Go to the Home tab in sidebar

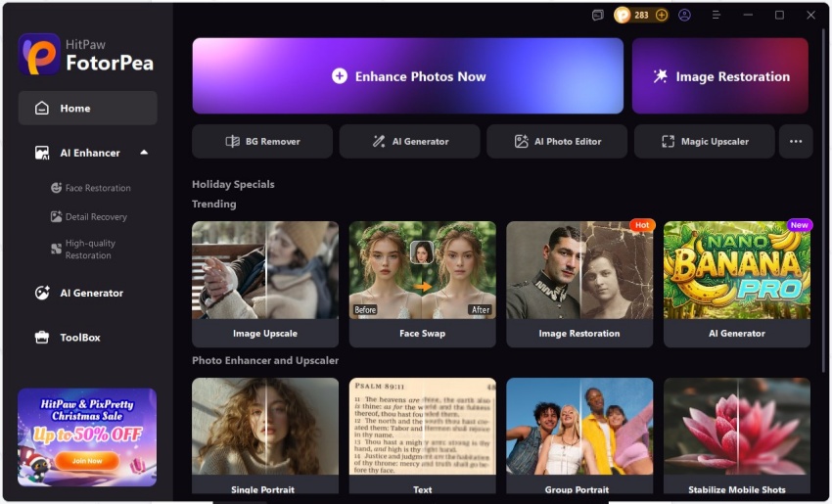click(x=87, y=109)
